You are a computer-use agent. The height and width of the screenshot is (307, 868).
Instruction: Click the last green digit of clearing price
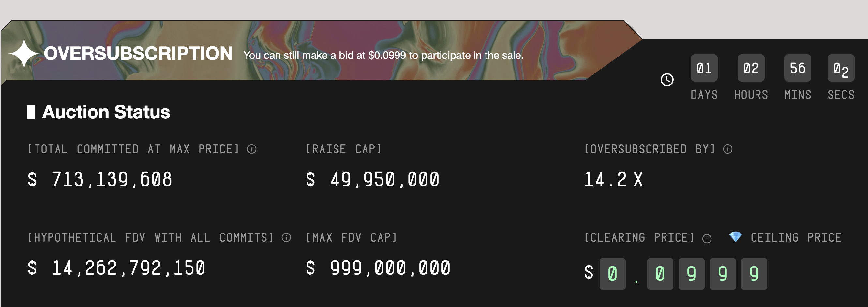click(754, 274)
